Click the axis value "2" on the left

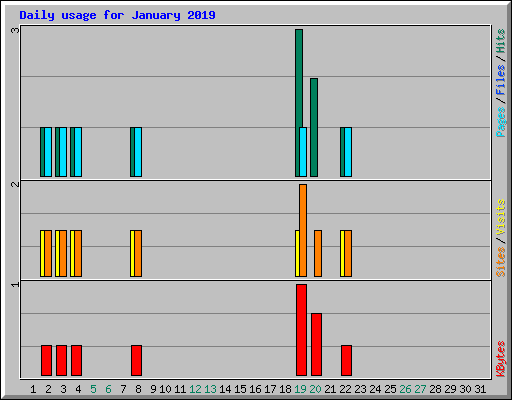pos(15,184)
